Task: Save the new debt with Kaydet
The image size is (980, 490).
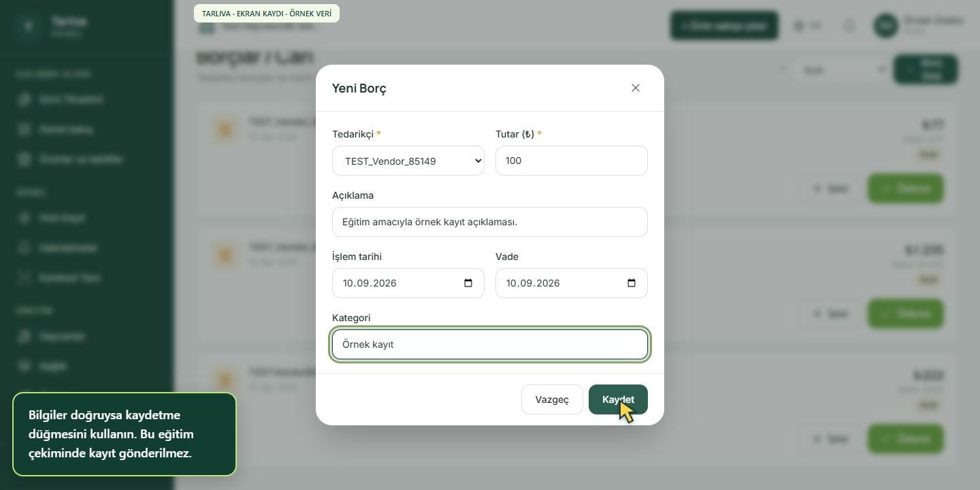Action: click(618, 399)
